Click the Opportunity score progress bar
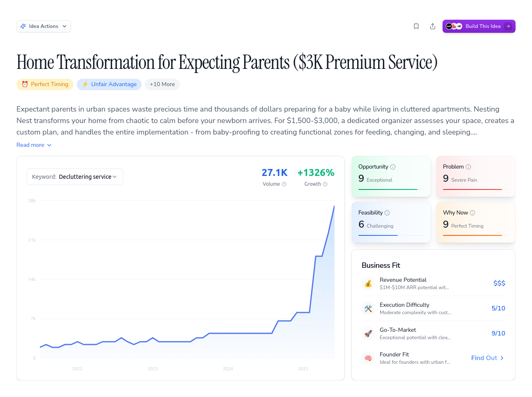 tap(391, 189)
